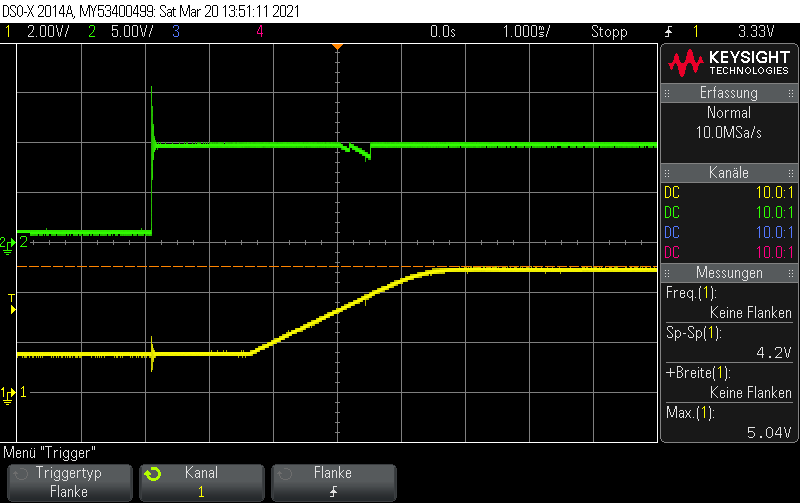The image size is (800, 503).
Task: Click the 3.33V trigger level value
Action: [x=756, y=32]
